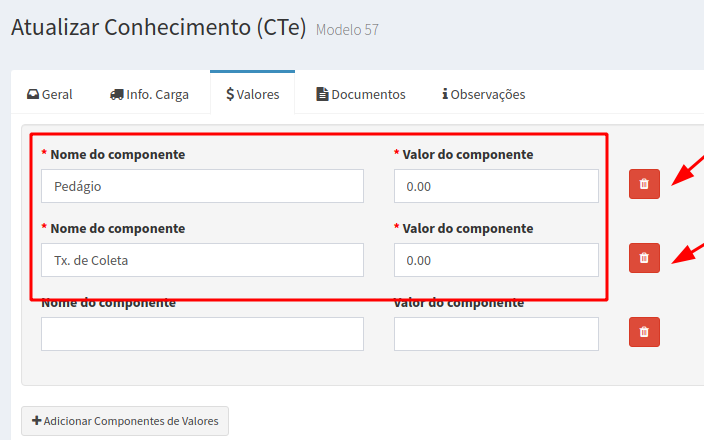Click the value field for Pedágio
This screenshot has height=440, width=704.
point(496,186)
